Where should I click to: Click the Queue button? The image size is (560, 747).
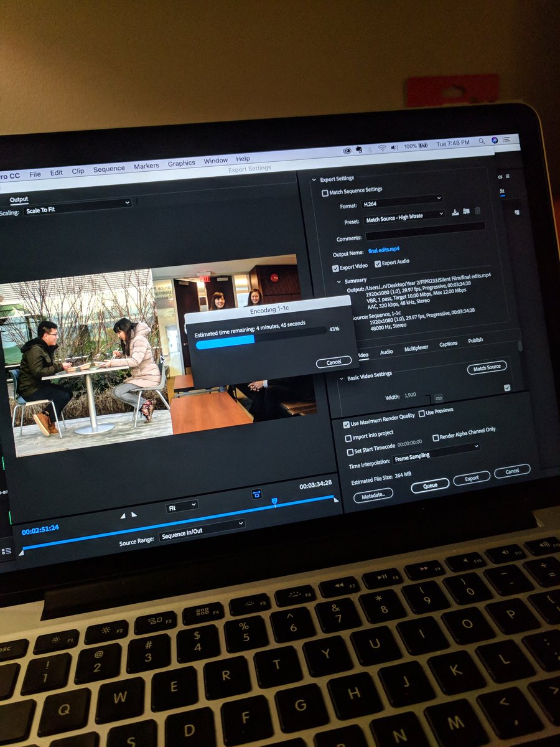pyautogui.click(x=430, y=486)
